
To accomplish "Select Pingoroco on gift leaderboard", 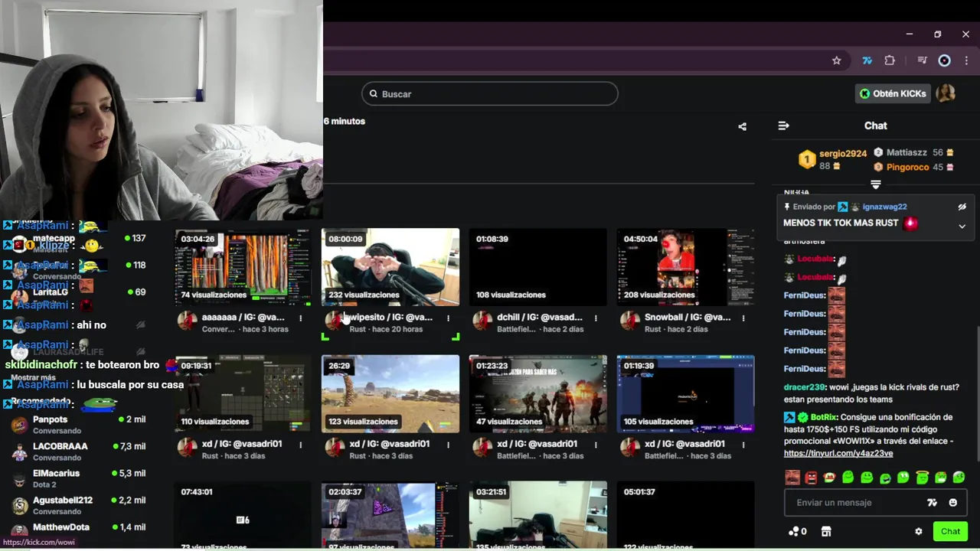I will (x=907, y=167).
